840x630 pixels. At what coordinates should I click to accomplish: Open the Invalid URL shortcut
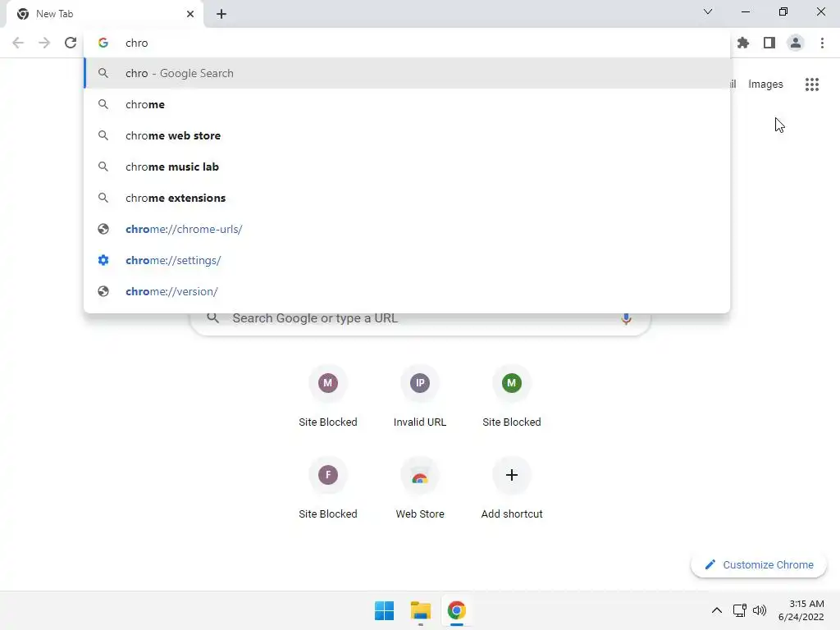click(x=419, y=398)
